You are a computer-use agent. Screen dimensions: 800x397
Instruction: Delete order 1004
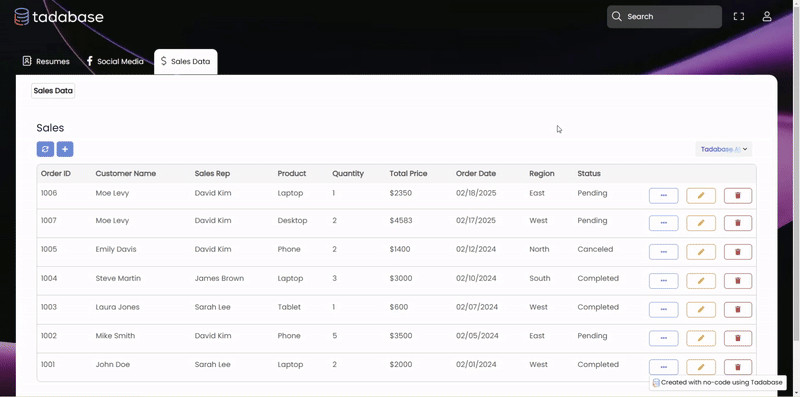(x=738, y=281)
